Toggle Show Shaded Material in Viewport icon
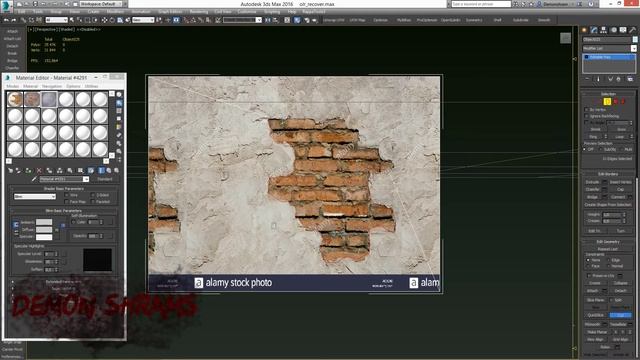 [91, 171]
